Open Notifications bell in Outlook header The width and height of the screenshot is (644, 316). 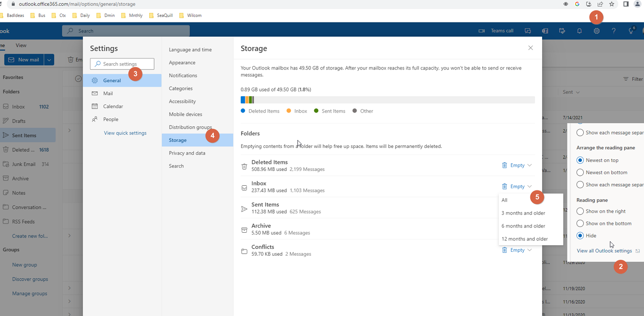[x=579, y=31]
